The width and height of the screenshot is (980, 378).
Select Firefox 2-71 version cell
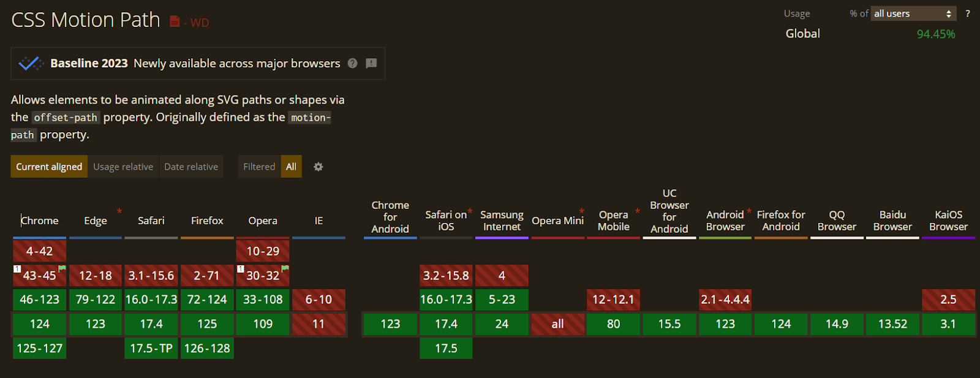click(207, 276)
